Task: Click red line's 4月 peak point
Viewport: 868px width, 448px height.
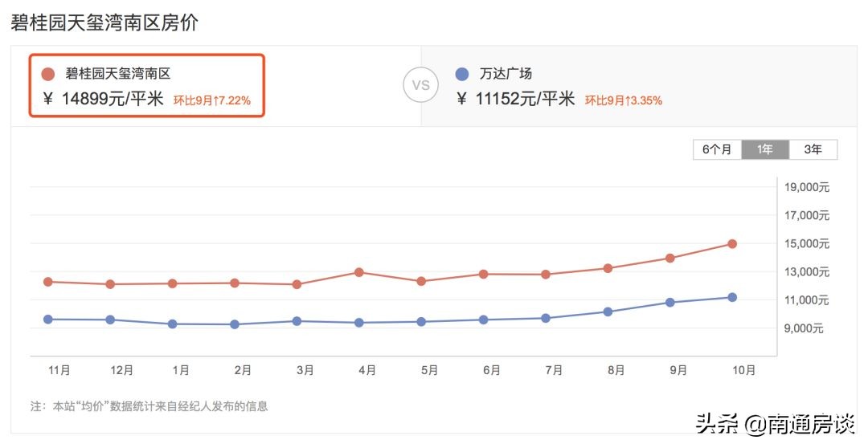Action: [x=359, y=272]
